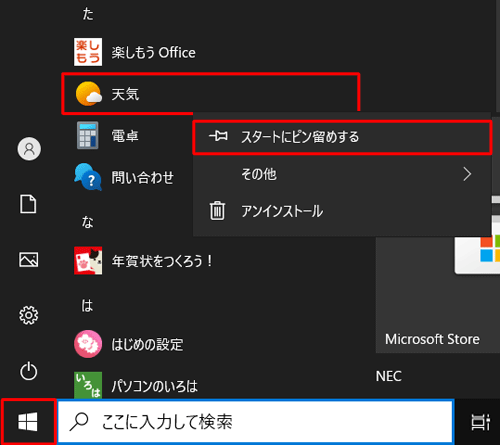
Task: Click the trash can uninstall icon
Action: 217,211
